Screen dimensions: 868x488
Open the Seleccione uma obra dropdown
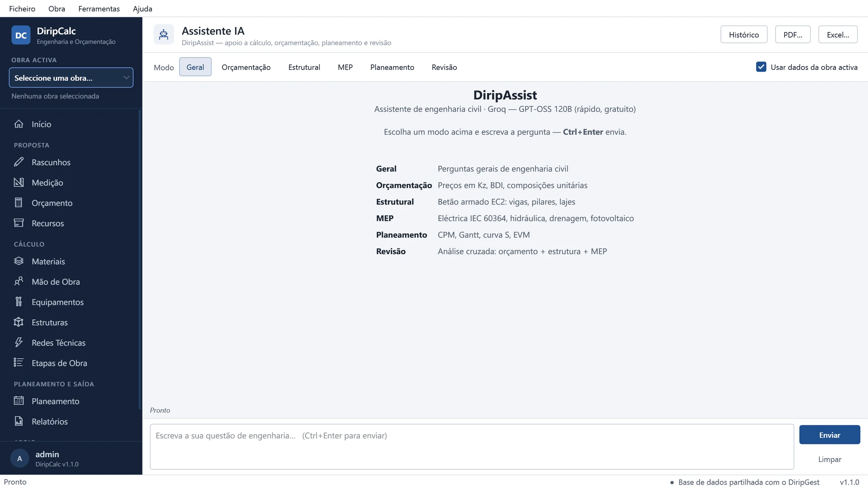coord(71,78)
